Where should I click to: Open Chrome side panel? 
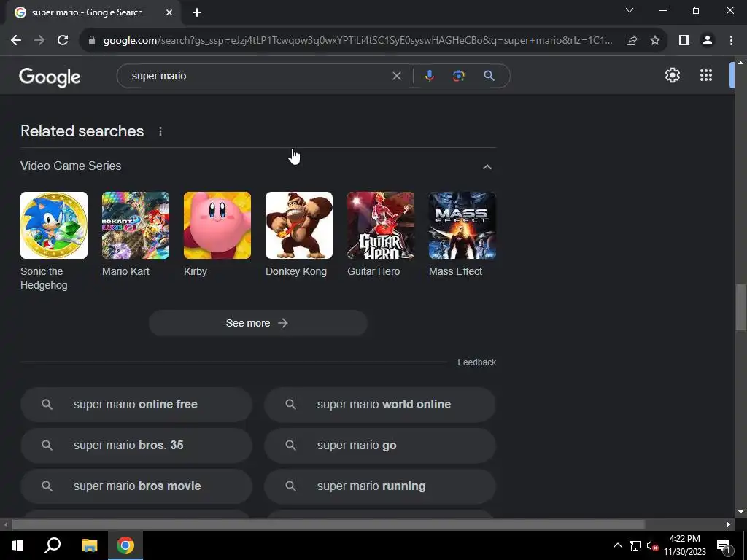684,41
